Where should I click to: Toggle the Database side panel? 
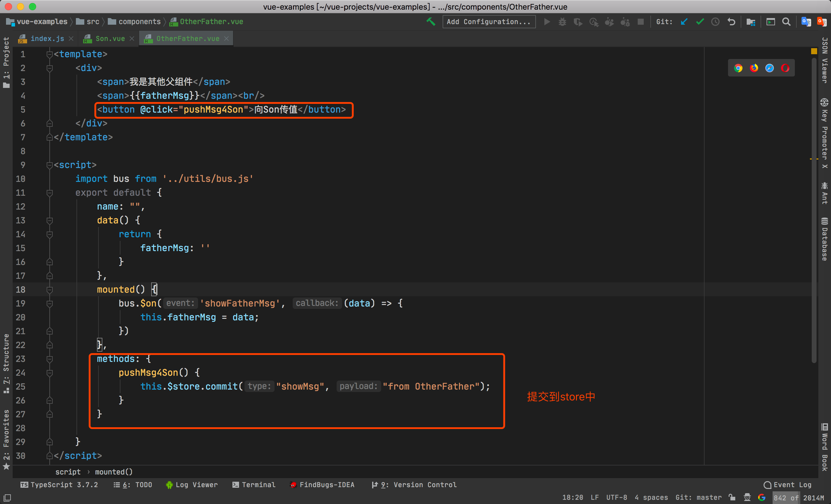point(825,239)
